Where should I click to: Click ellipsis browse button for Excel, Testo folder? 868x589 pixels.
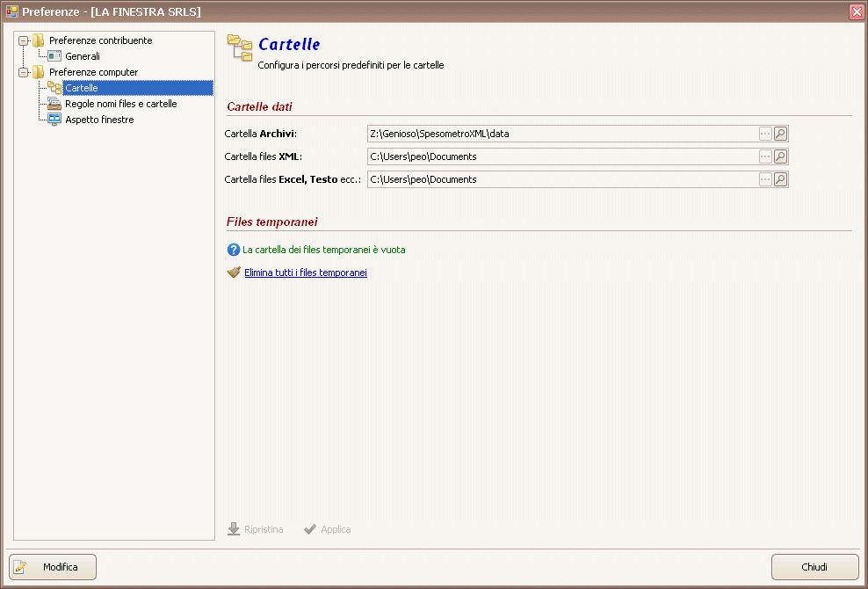[765, 179]
